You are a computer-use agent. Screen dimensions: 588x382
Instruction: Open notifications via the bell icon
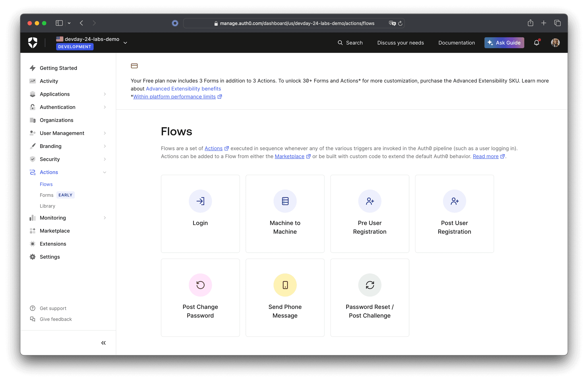(x=536, y=42)
